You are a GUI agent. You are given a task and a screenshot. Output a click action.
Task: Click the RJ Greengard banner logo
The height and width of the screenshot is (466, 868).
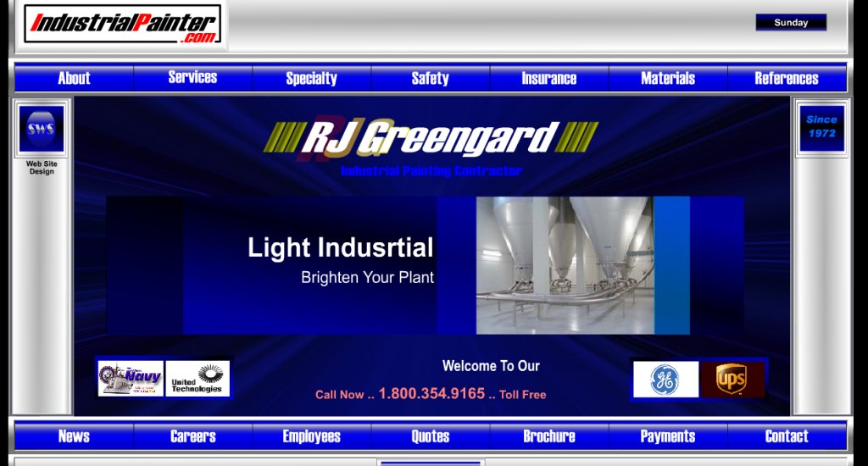point(431,136)
